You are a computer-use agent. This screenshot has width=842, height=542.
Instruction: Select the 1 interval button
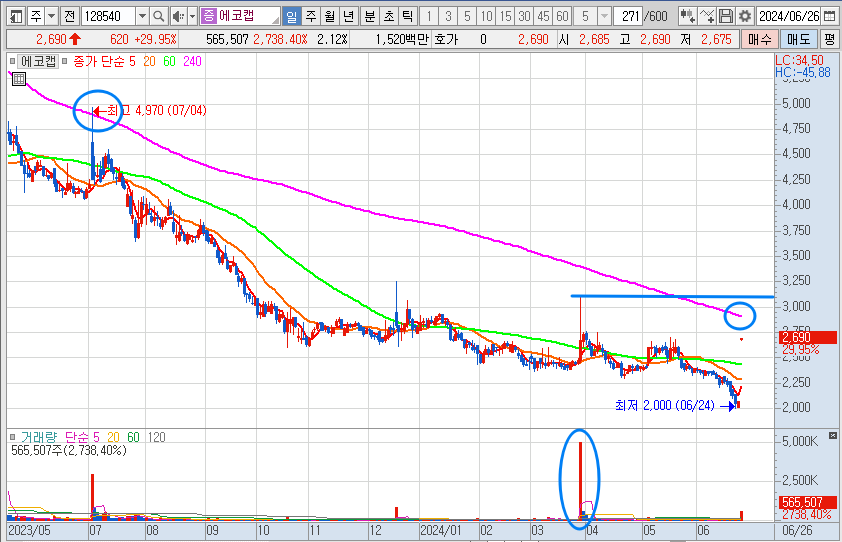click(429, 16)
